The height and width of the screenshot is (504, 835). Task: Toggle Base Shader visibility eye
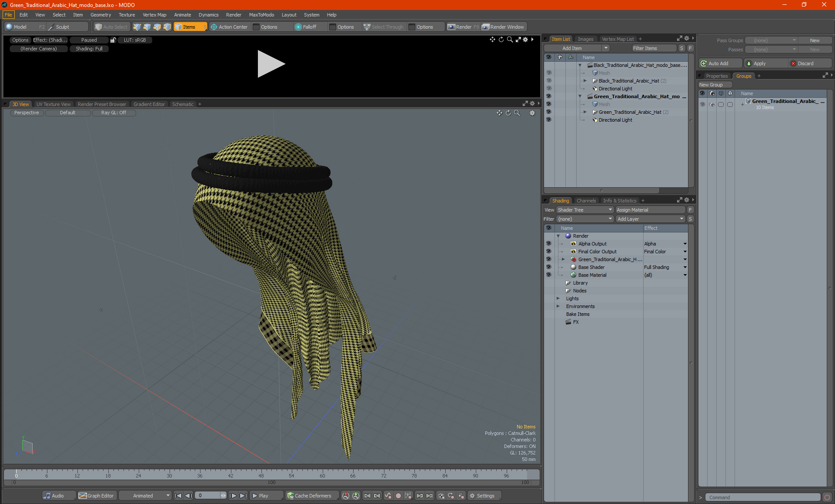coord(548,267)
